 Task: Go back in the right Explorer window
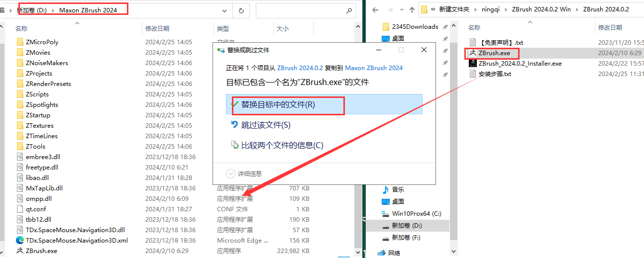pos(375,9)
